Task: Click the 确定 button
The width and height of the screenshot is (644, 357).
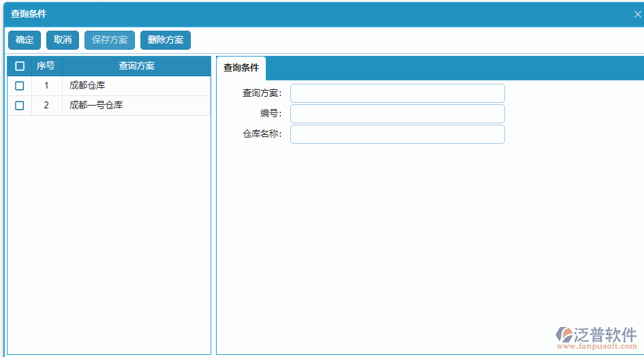Action: coord(25,40)
